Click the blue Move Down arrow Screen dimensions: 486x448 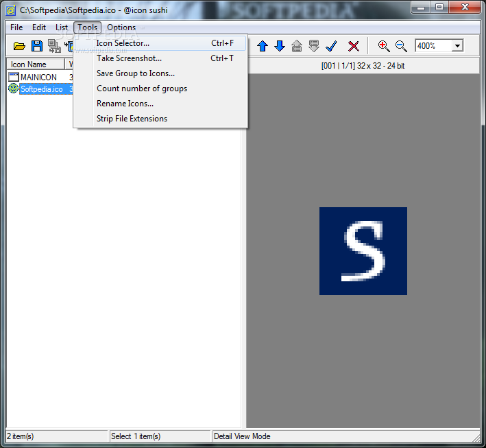pos(280,46)
